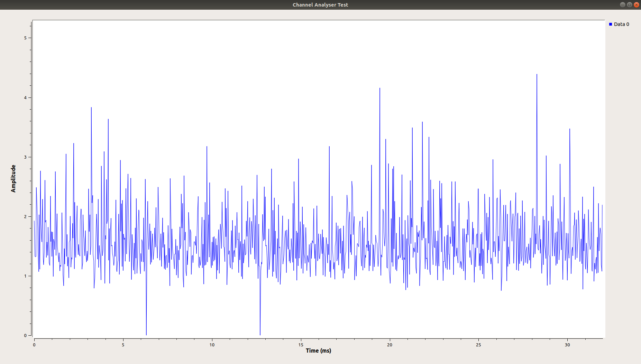Click the x-axis tick value 5

click(x=123, y=345)
